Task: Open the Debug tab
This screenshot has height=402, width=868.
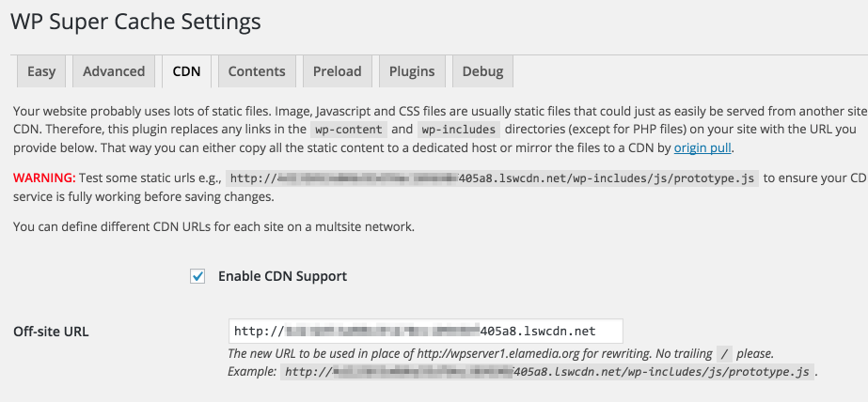Action: tap(482, 71)
